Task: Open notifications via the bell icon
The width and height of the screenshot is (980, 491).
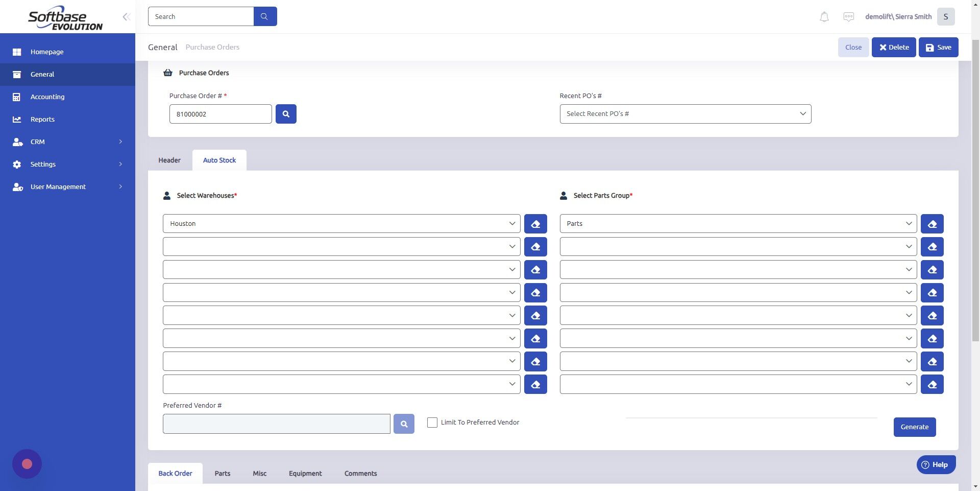Action: tap(823, 16)
